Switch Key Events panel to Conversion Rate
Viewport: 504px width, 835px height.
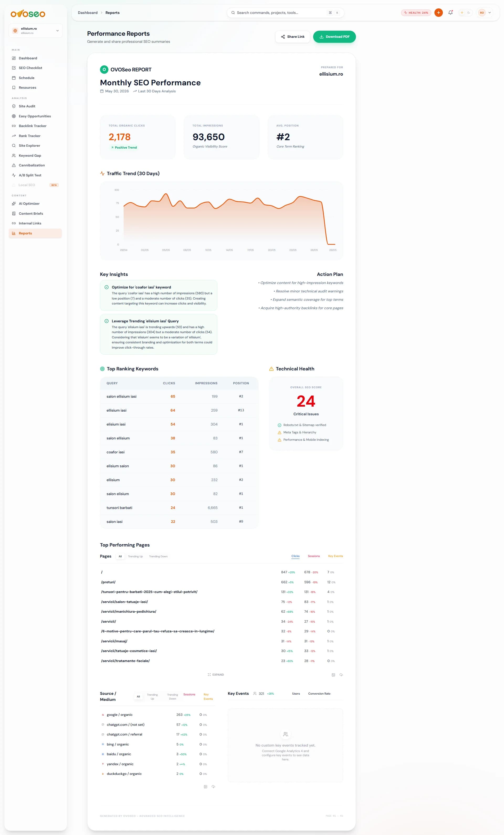tap(319, 693)
